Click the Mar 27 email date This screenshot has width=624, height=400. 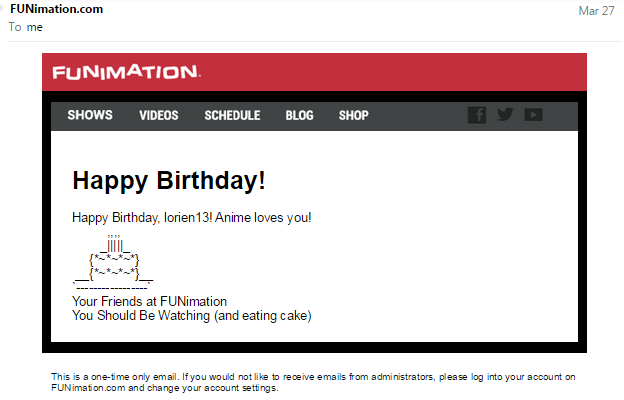tap(594, 10)
